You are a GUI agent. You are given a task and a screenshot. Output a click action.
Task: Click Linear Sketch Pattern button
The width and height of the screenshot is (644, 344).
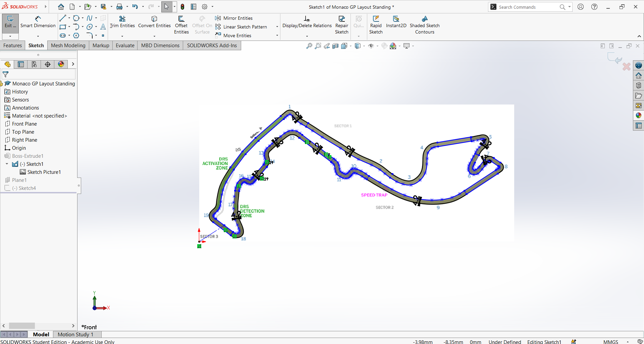[241, 27]
